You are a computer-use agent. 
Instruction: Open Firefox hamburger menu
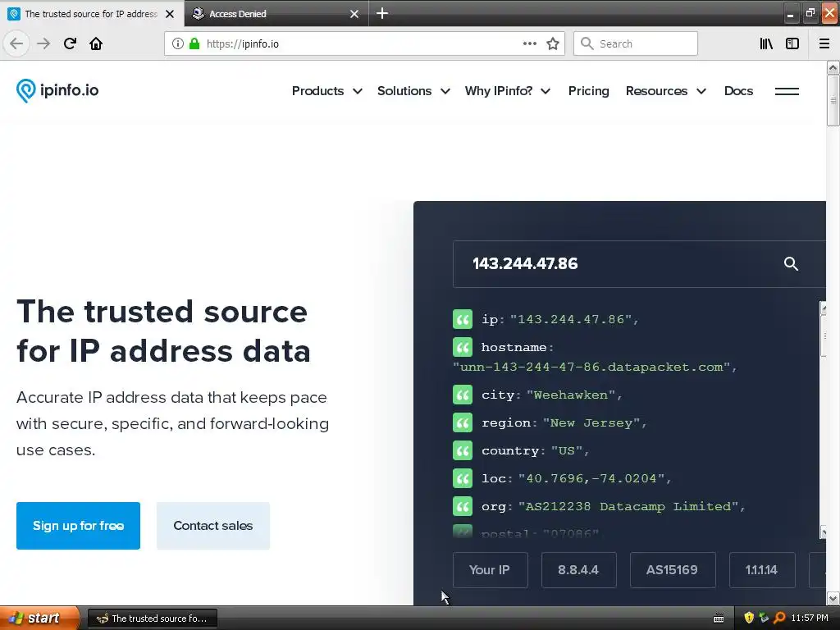(x=824, y=43)
